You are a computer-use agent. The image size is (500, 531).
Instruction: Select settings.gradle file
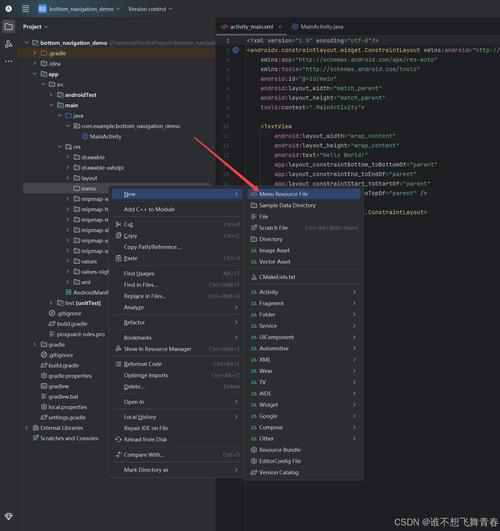pyautogui.click(x=63, y=417)
